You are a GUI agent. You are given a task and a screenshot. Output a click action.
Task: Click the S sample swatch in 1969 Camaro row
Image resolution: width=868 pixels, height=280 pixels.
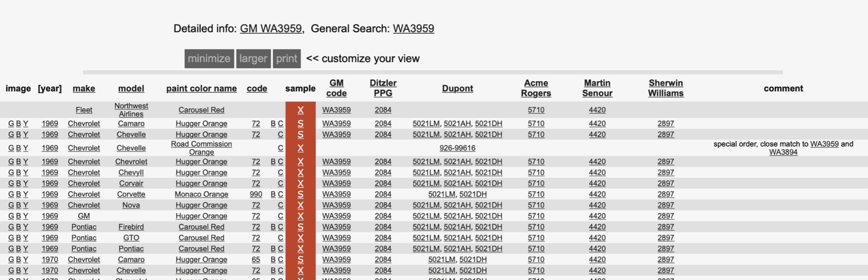pos(301,124)
